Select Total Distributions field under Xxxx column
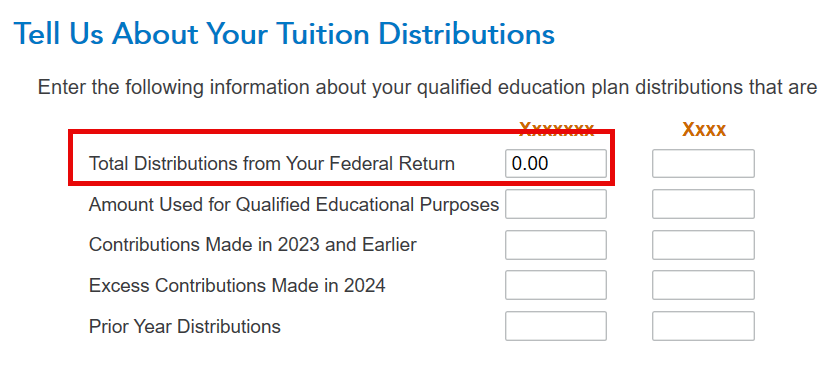 pyautogui.click(x=704, y=163)
